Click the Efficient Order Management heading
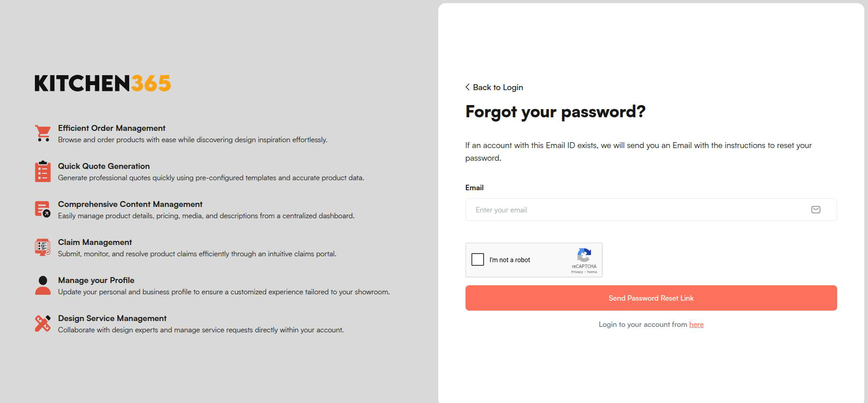Image resolution: width=868 pixels, height=403 pixels. [111, 128]
